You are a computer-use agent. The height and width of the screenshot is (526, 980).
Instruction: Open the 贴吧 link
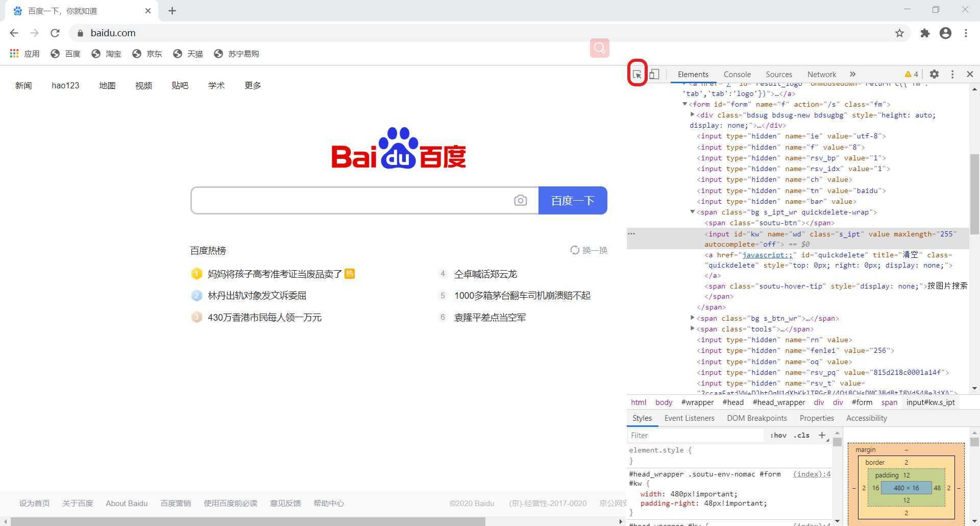point(180,86)
